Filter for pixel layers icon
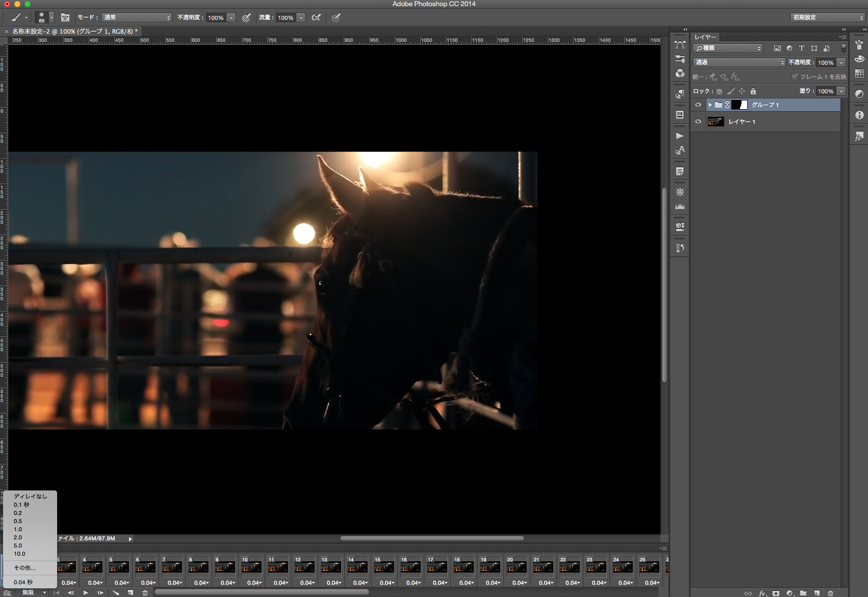 [777, 48]
